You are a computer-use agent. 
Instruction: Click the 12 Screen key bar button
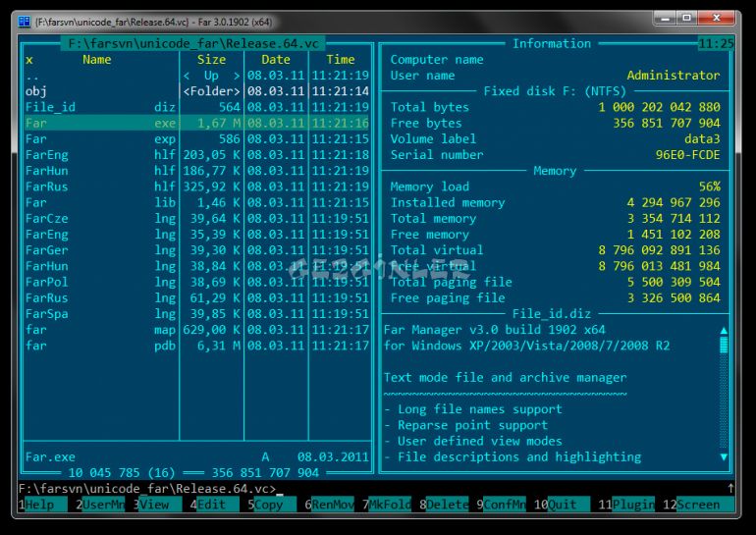698,505
